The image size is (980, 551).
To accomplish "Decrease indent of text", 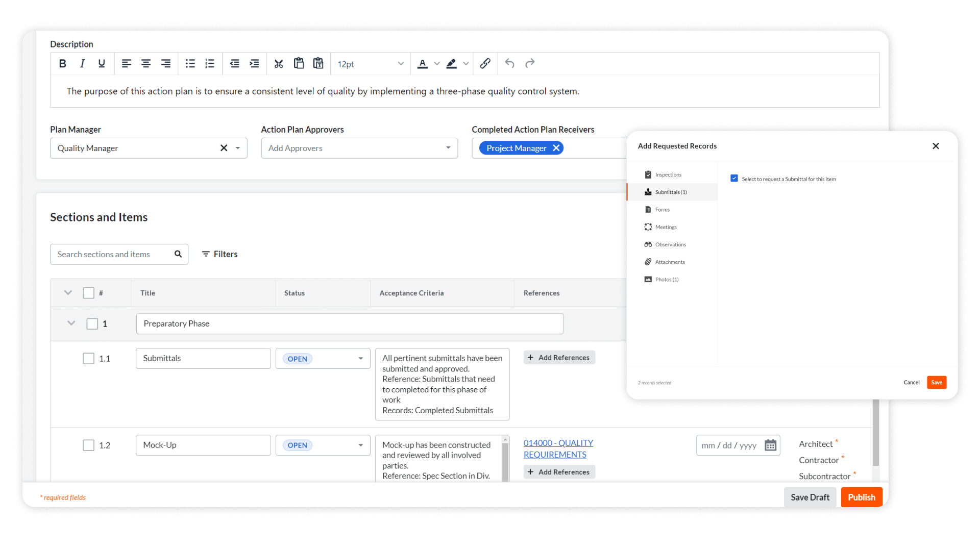I will 235,64.
